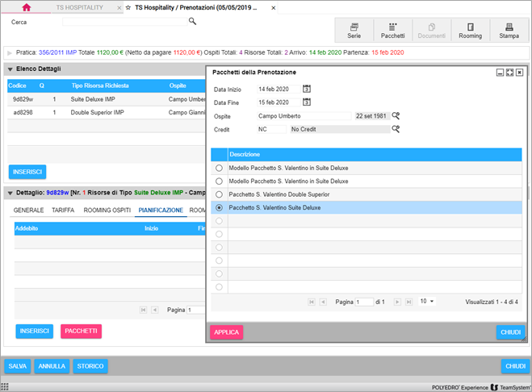Open the Serie toolbar tool
Screen dimensions: 532x392
pyautogui.click(x=354, y=31)
